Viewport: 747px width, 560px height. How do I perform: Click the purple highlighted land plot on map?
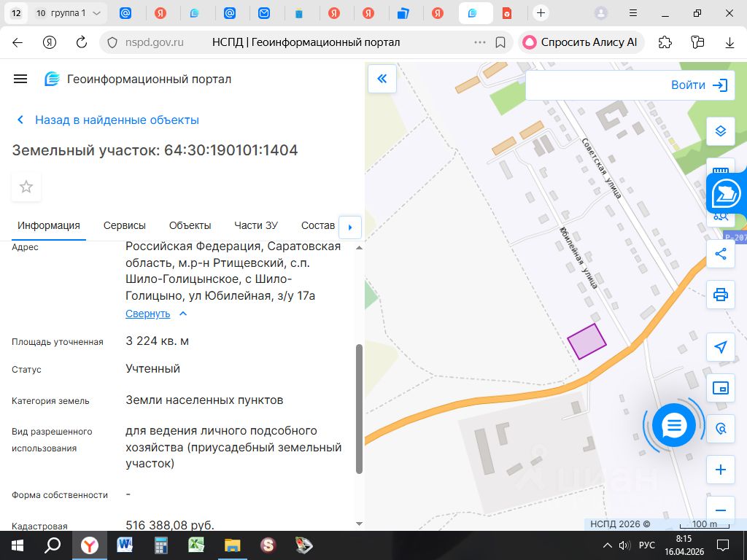(587, 341)
